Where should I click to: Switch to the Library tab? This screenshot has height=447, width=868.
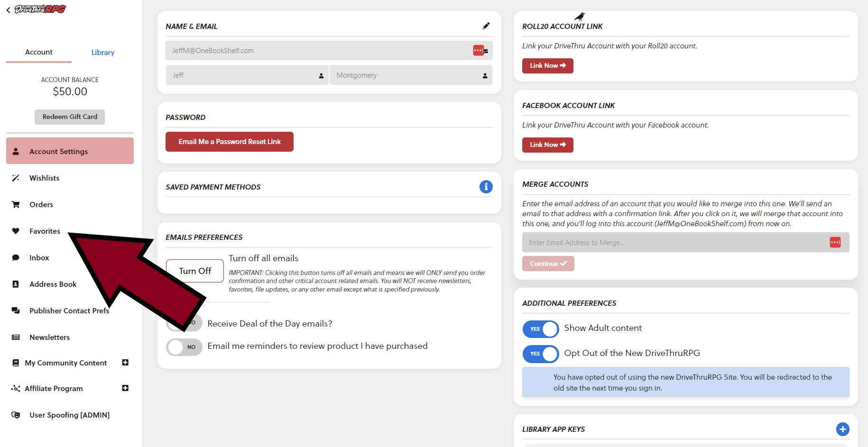pyautogui.click(x=103, y=53)
